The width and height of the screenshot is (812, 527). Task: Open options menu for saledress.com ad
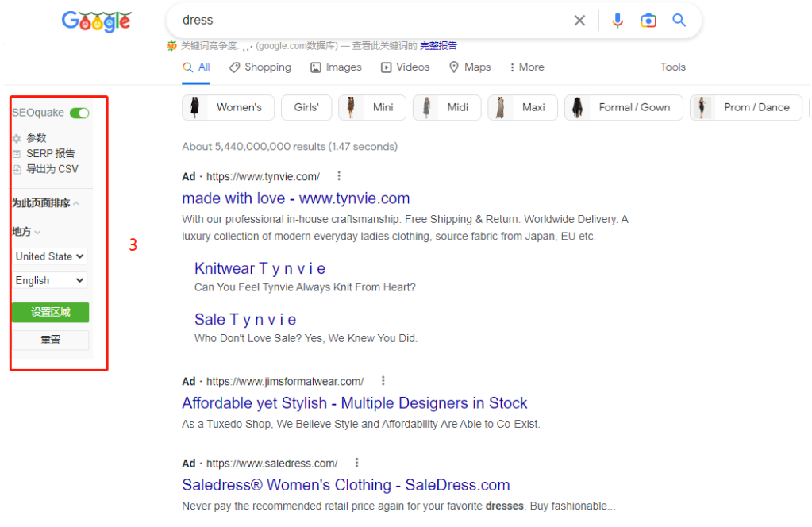[x=357, y=463]
